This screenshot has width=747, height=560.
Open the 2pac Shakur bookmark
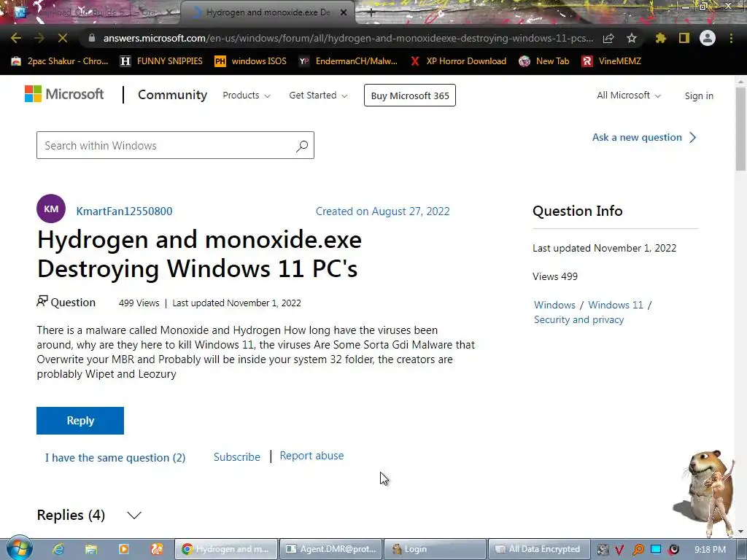(60, 61)
